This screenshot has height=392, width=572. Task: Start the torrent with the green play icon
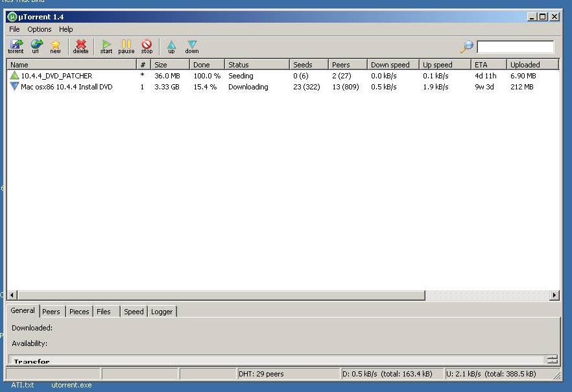tap(106, 46)
